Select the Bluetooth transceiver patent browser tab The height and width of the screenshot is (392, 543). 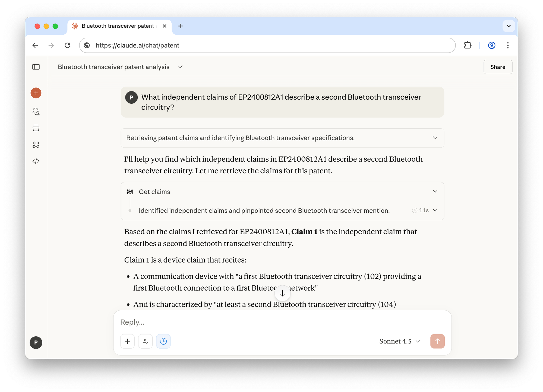click(x=118, y=26)
